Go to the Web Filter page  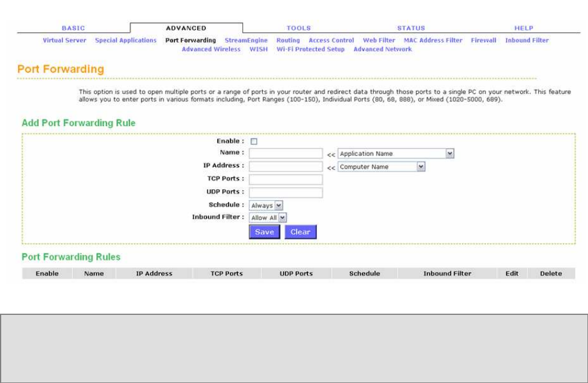(378, 40)
